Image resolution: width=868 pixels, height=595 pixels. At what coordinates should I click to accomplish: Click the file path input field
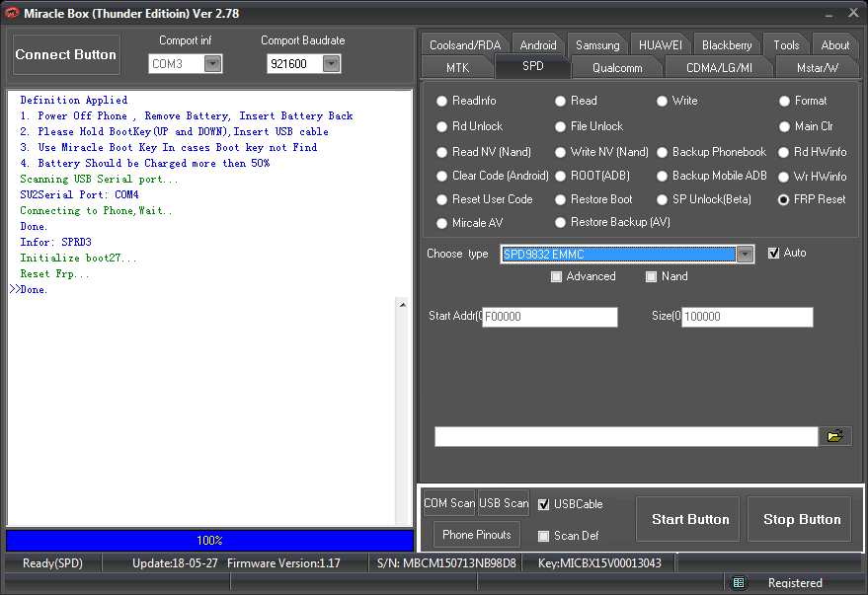click(x=626, y=436)
